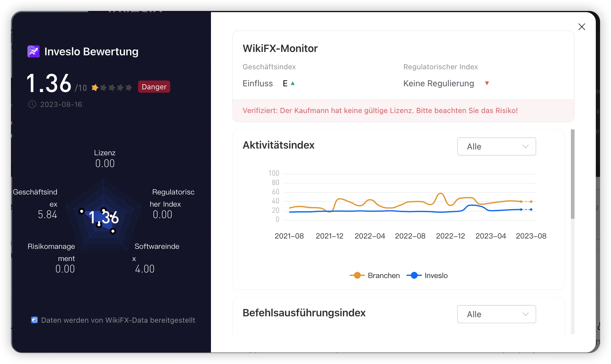Click the chevron in Aktivitätsindex dropdown
This screenshot has width=611, height=364.
pyautogui.click(x=525, y=146)
